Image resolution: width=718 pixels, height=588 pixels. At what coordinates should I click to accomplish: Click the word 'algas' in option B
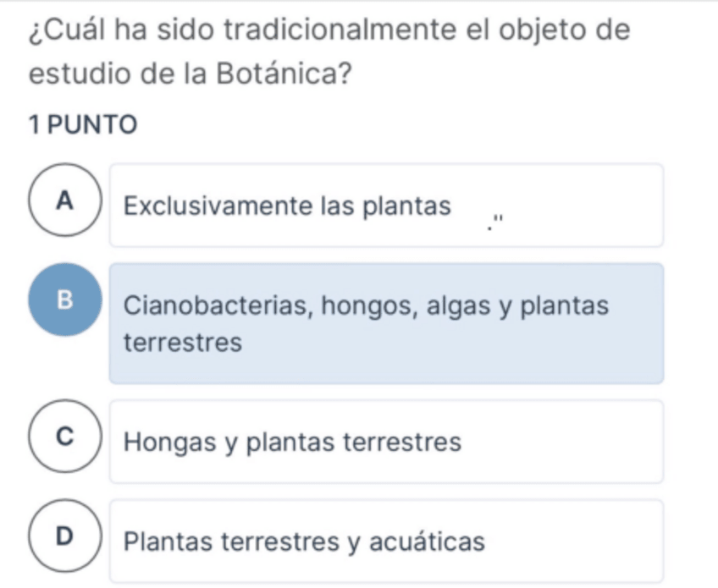pos(461,305)
